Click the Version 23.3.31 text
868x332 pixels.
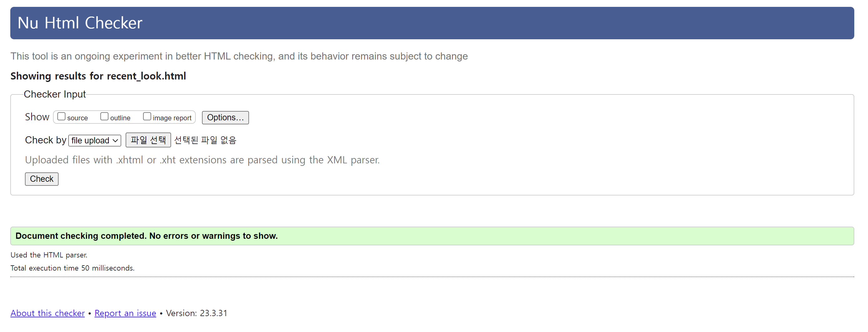[x=197, y=313]
